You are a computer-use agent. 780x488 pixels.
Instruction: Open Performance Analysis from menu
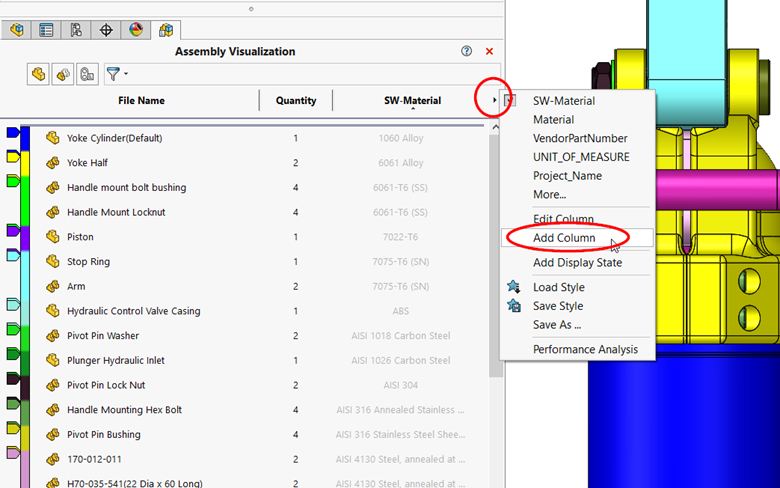585,350
